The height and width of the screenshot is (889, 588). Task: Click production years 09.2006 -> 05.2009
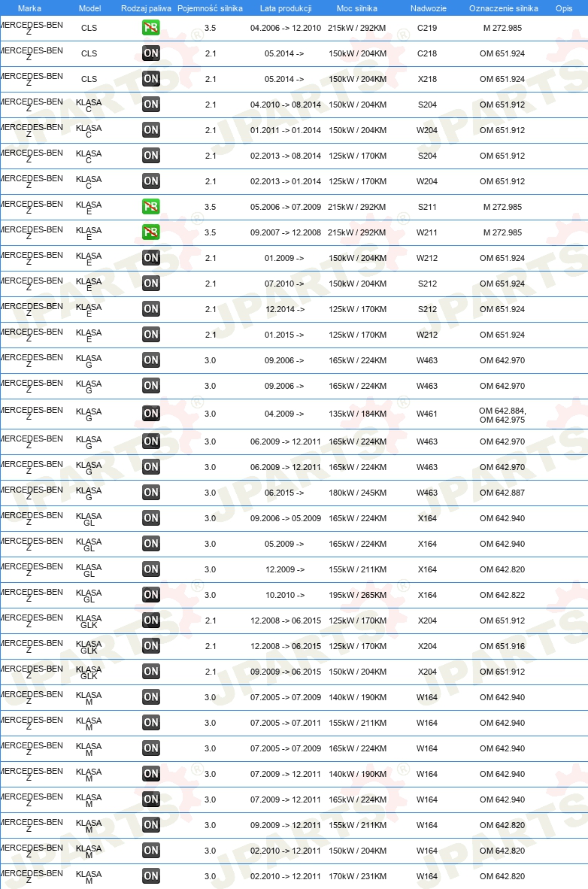[x=286, y=518]
